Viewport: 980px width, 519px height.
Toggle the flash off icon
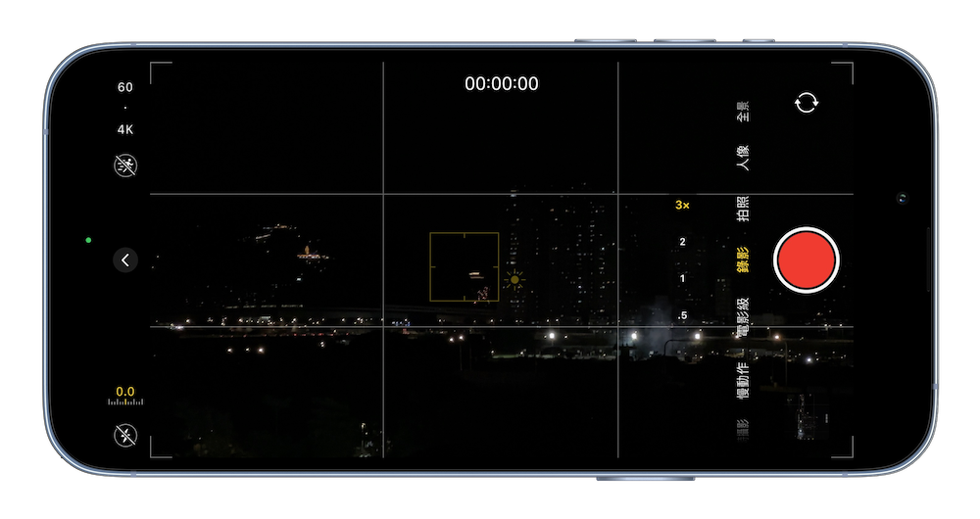125,435
